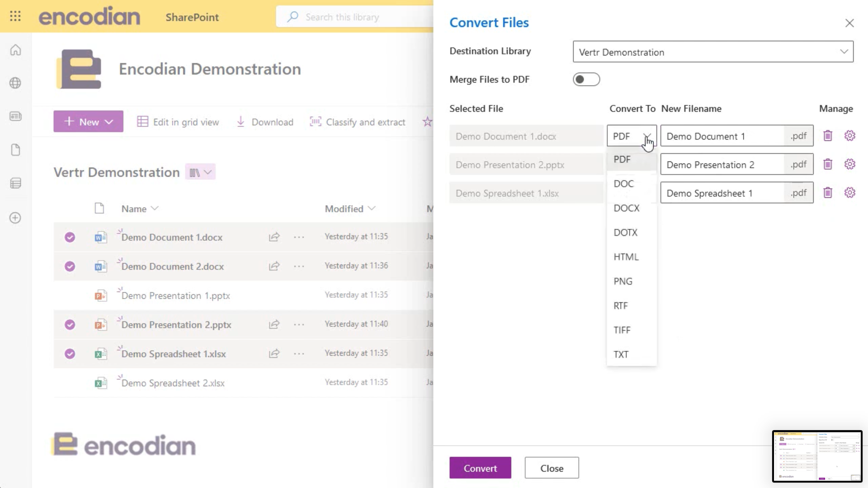Collapse the Convert To PDF dropdown
This screenshot has width=868, height=488.
[632, 136]
